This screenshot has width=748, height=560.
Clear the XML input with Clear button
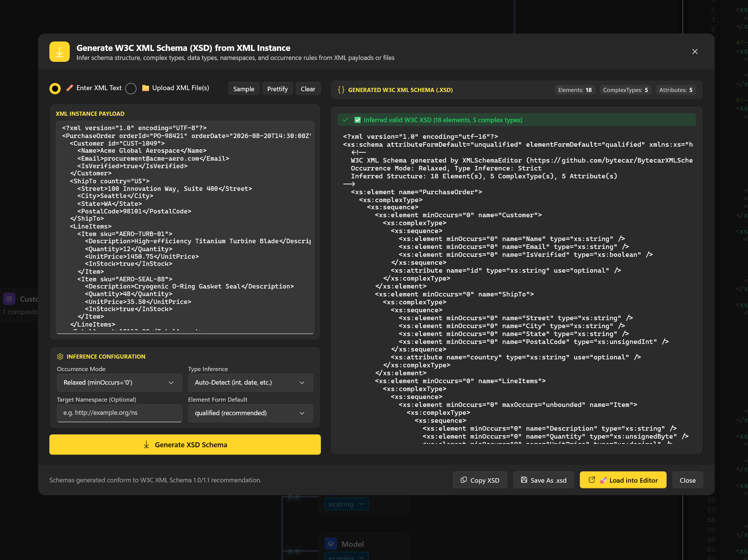pyautogui.click(x=308, y=89)
